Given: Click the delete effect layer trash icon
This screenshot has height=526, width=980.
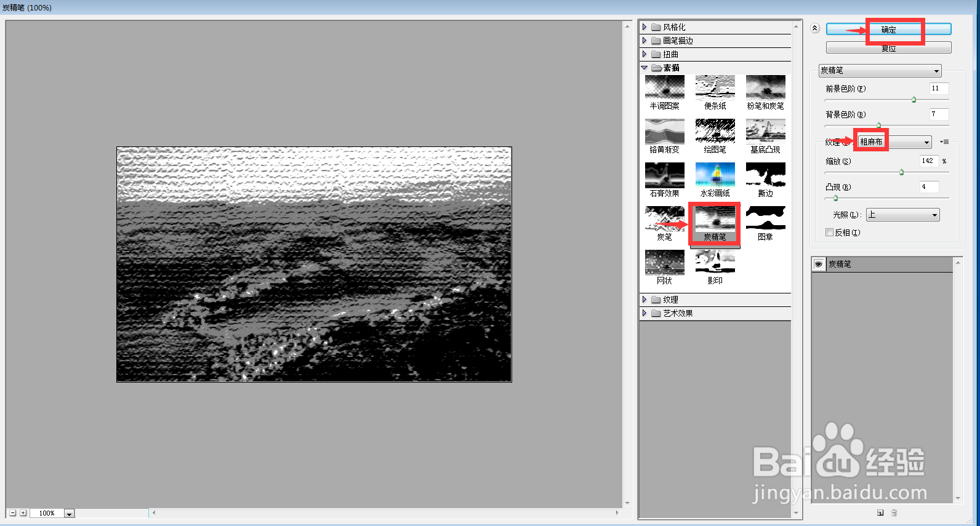Looking at the screenshot, I should pyautogui.click(x=894, y=512).
